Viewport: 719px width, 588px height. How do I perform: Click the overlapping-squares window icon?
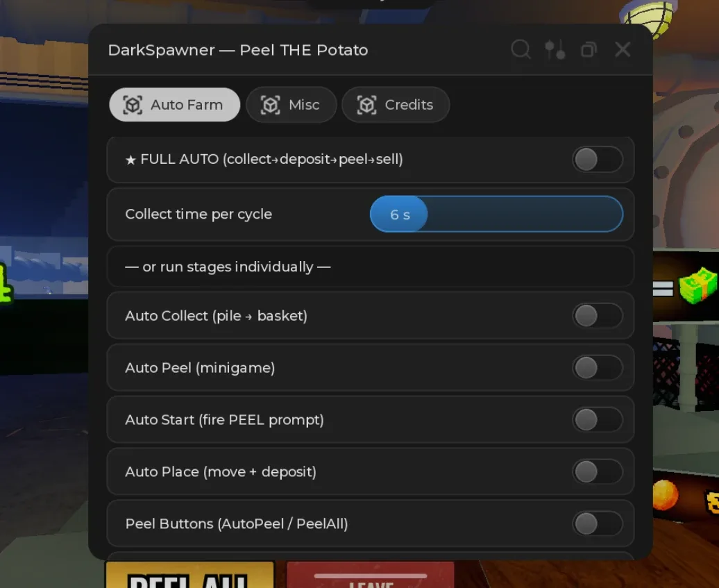[589, 49]
